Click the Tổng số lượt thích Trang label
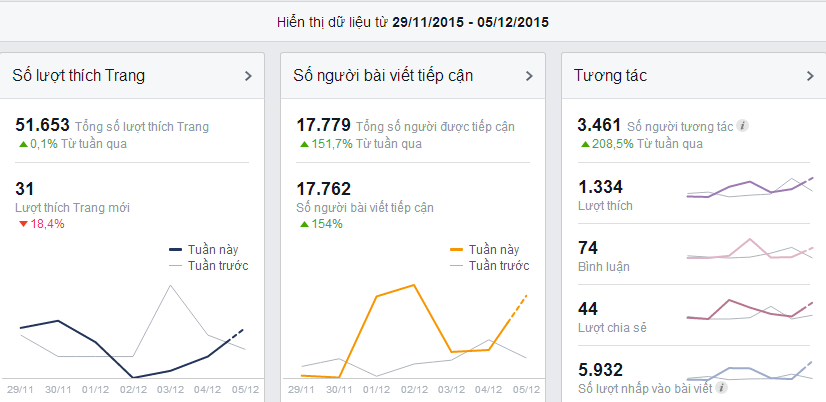826x402 pixels. coord(142,126)
